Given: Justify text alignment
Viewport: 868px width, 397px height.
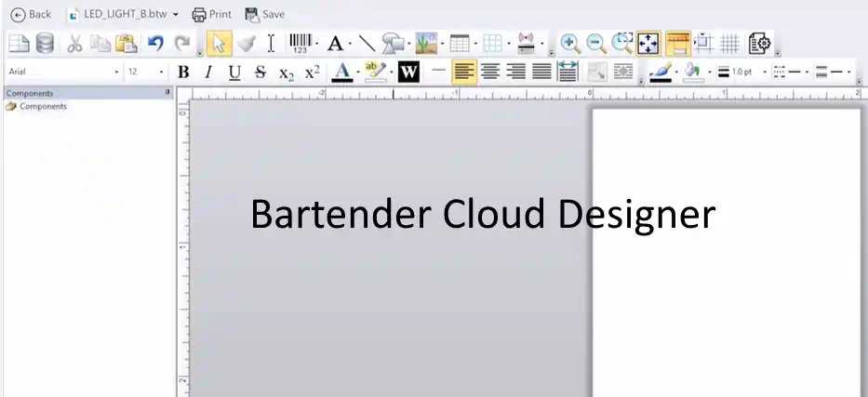Looking at the screenshot, I should pyautogui.click(x=542, y=72).
